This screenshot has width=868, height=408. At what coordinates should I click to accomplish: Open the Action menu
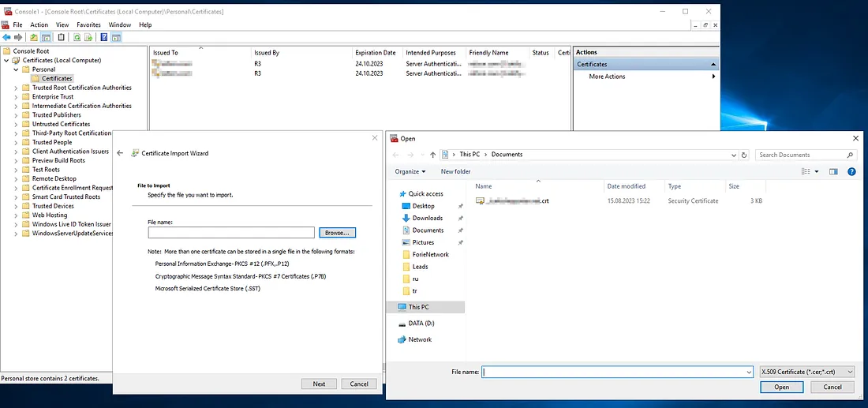click(39, 25)
